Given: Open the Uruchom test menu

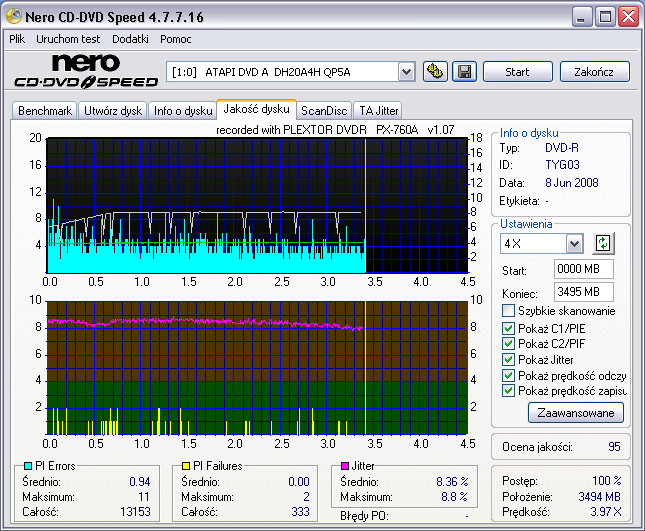Looking at the screenshot, I should [68, 39].
